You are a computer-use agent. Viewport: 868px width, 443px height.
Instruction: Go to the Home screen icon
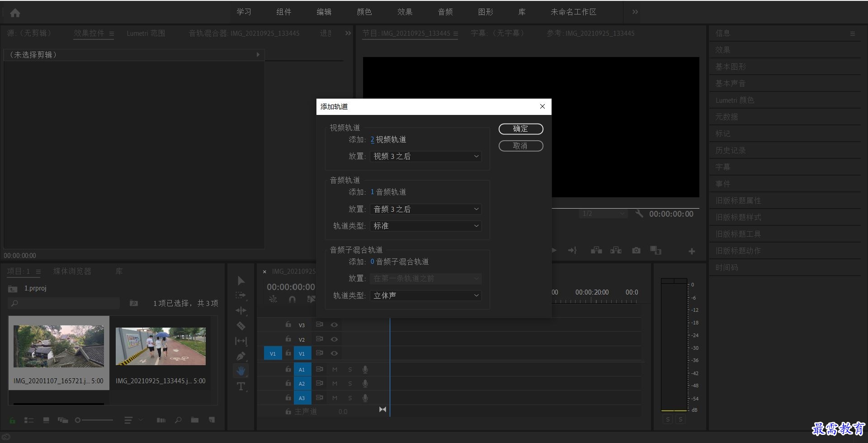pyautogui.click(x=15, y=13)
